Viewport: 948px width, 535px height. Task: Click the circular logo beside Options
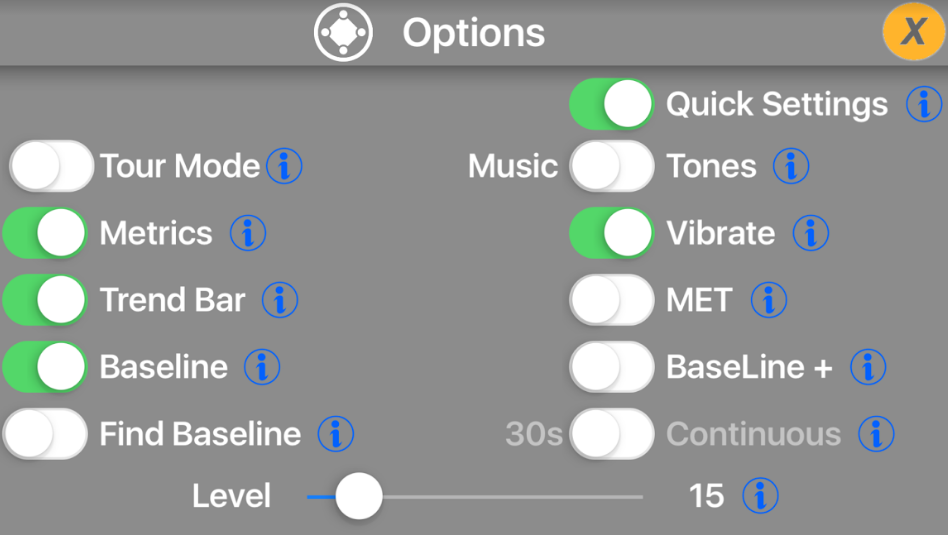tap(343, 33)
